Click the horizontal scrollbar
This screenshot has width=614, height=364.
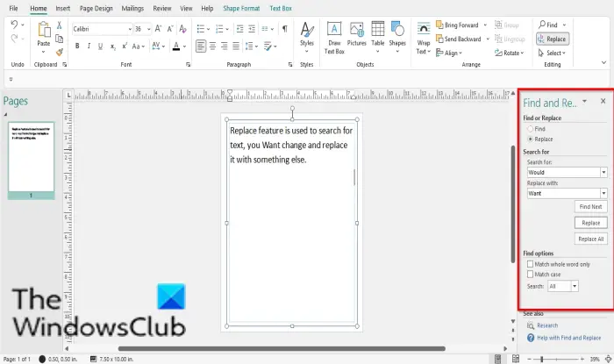click(282, 348)
